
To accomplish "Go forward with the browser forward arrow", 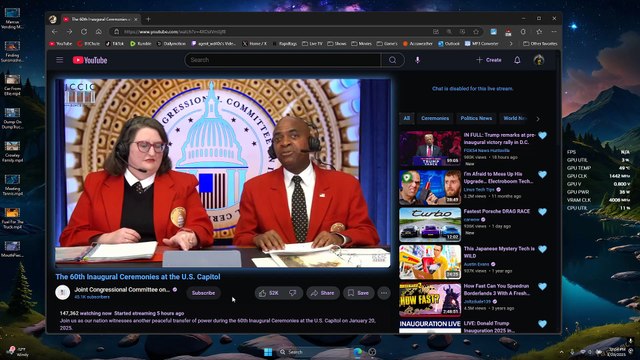I will click(x=69, y=31).
